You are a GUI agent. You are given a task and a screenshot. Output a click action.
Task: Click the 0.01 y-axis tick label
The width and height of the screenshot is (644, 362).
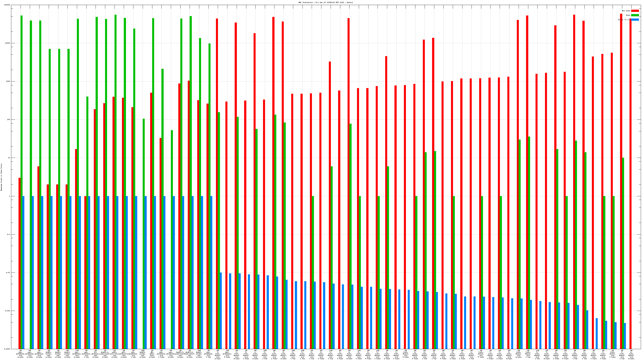pos(9,273)
